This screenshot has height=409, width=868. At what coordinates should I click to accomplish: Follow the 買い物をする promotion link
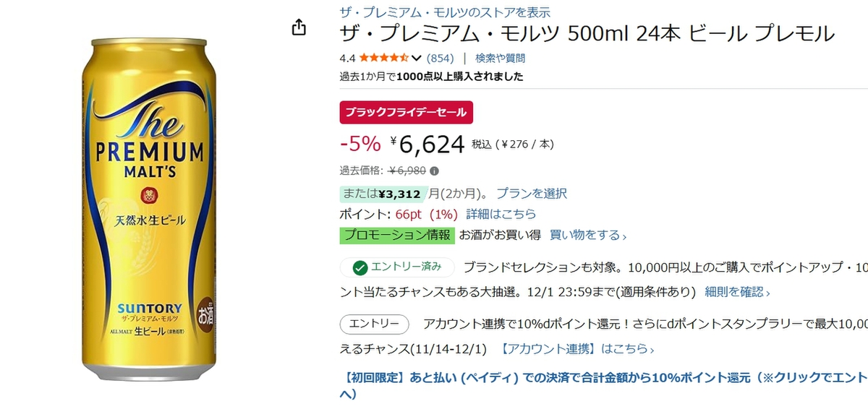click(588, 235)
